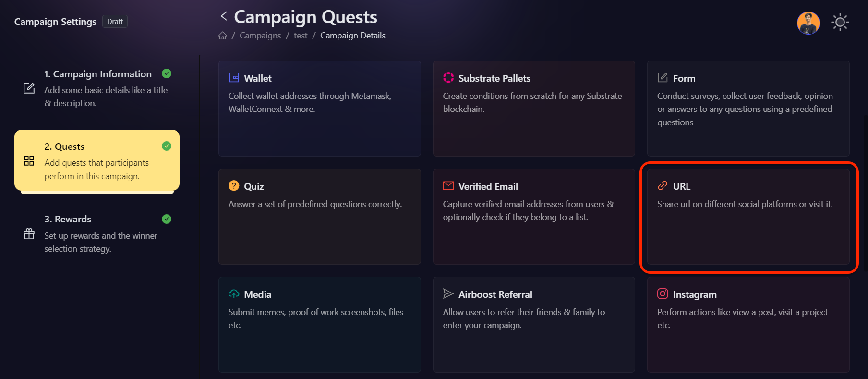
Task: Toggle light mode with sun icon
Action: click(840, 23)
